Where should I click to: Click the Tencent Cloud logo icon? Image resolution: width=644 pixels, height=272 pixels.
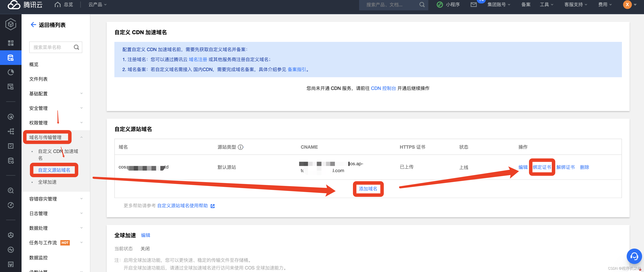click(14, 5)
